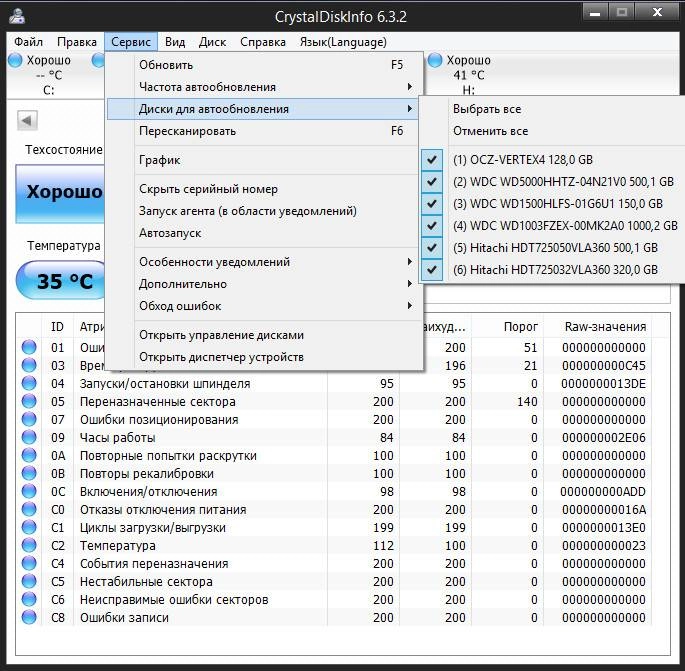
Task: Open the Справка menu
Action: click(x=263, y=42)
